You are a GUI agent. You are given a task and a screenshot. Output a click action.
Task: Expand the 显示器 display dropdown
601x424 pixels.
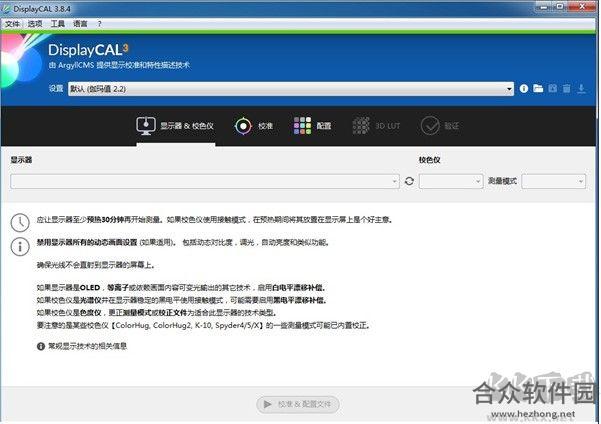(x=205, y=181)
